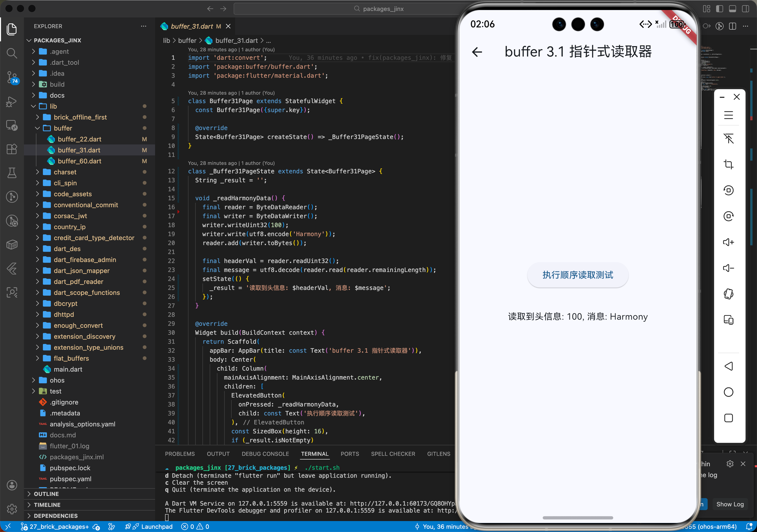Open Manage gear in activity bar
This screenshot has width=757, height=532.
coord(12,509)
